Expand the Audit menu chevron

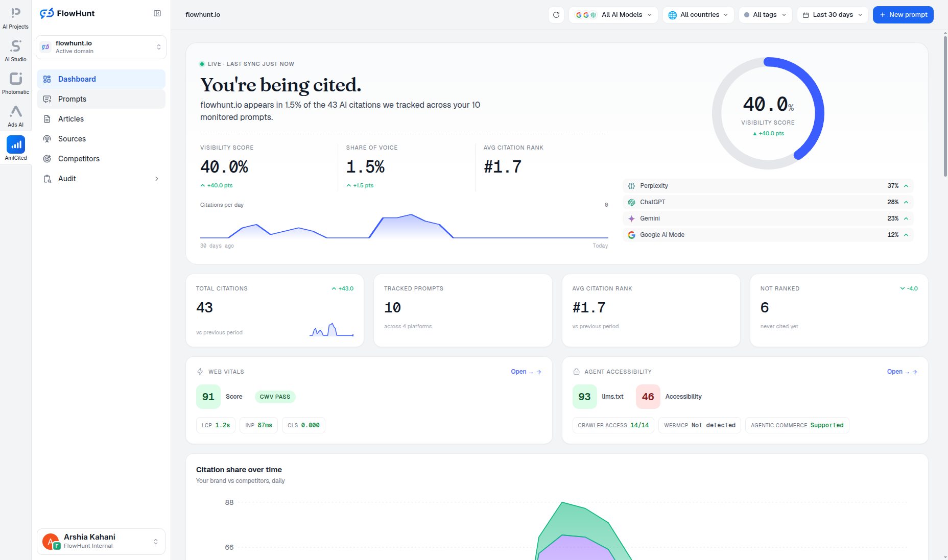coord(157,179)
